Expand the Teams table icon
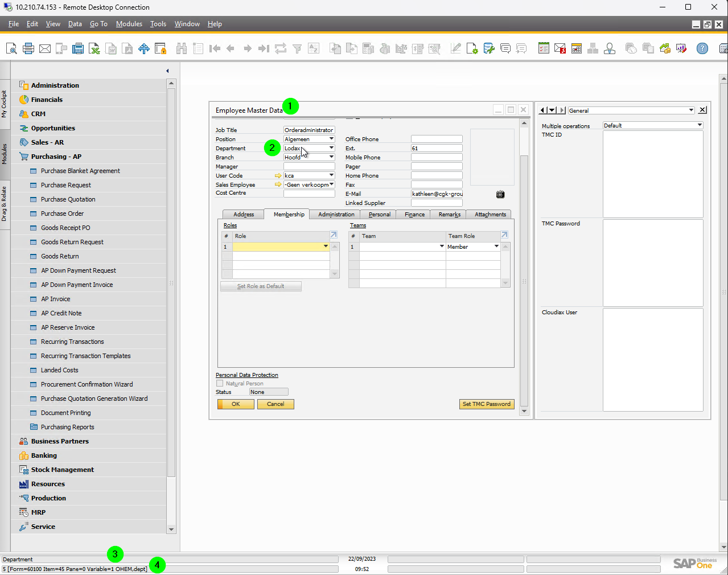This screenshot has height=575, width=728. coord(504,235)
